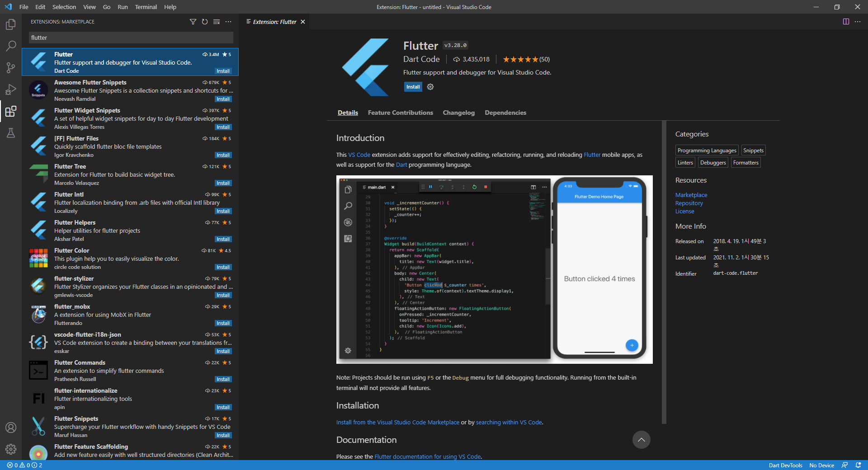Image resolution: width=868 pixels, height=470 pixels.
Task: Open the Accounts menu icon
Action: point(11,428)
